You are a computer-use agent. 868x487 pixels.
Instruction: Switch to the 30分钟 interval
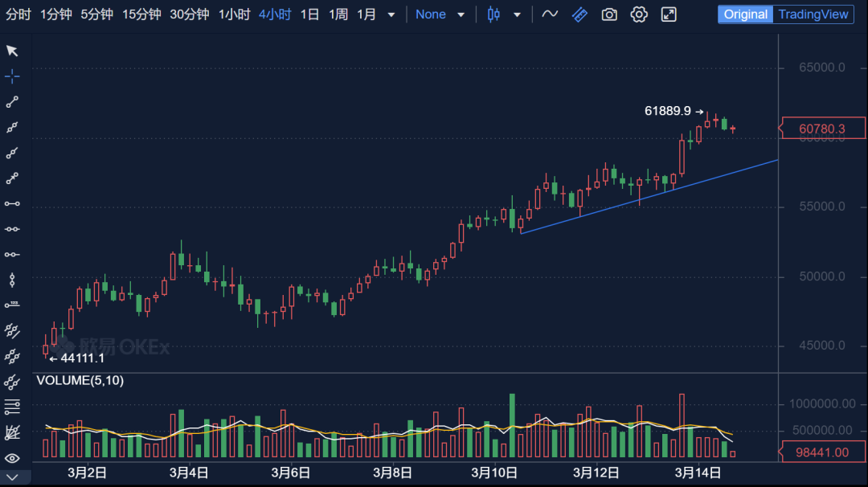pyautogui.click(x=190, y=14)
